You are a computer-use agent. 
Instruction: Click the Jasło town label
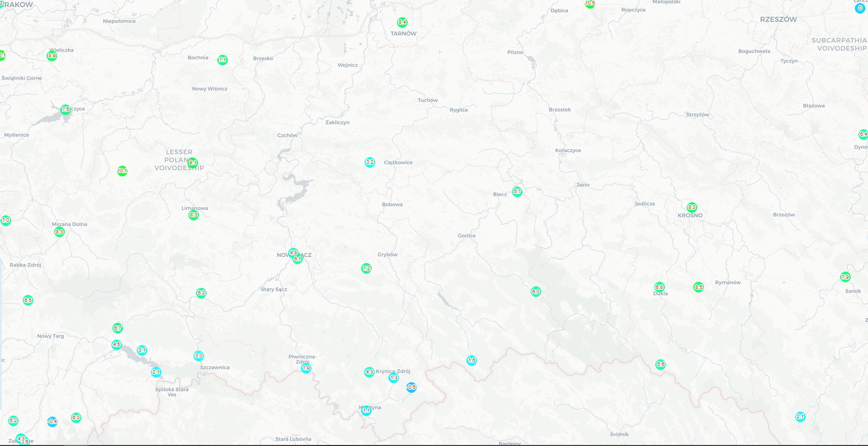[582, 185]
